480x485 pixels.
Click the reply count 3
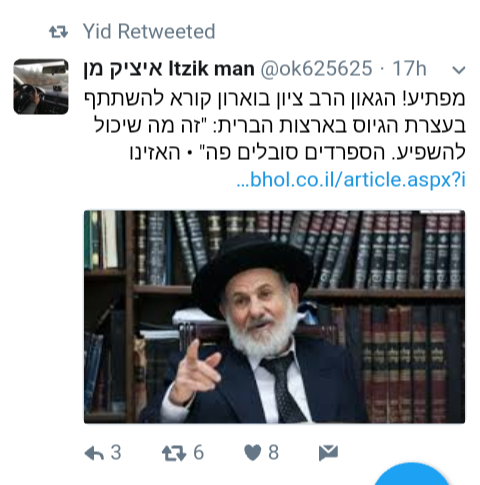tap(116, 453)
